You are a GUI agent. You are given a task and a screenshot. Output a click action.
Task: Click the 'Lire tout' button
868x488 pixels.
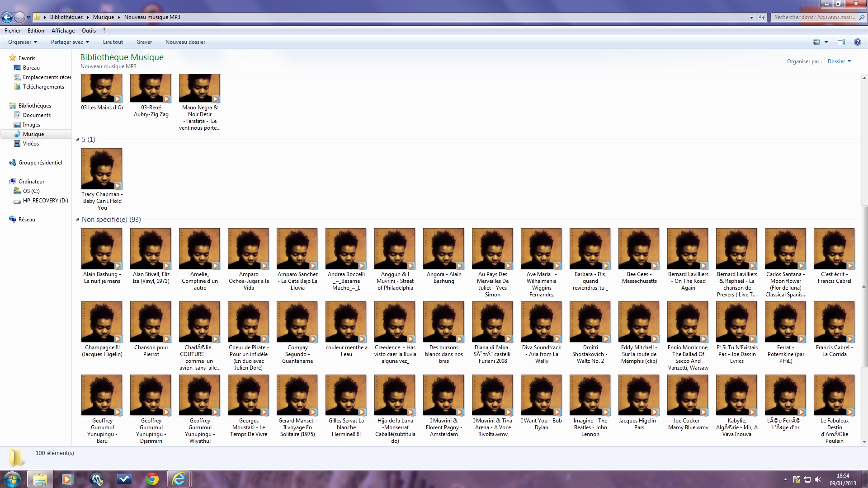113,42
